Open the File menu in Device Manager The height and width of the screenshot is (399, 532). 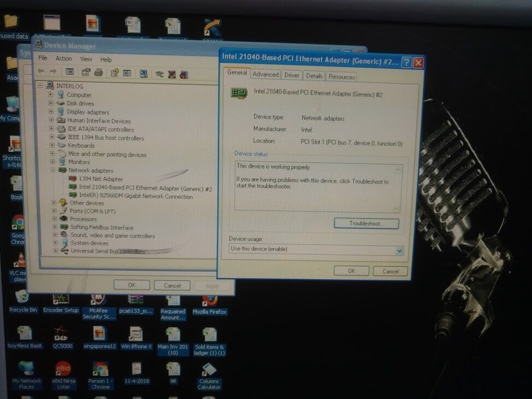tap(43, 58)
